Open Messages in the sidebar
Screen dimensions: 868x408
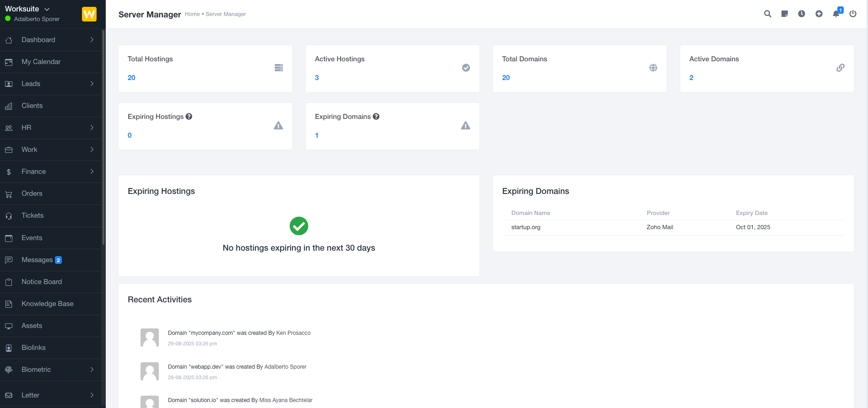(x=37, y=260)
